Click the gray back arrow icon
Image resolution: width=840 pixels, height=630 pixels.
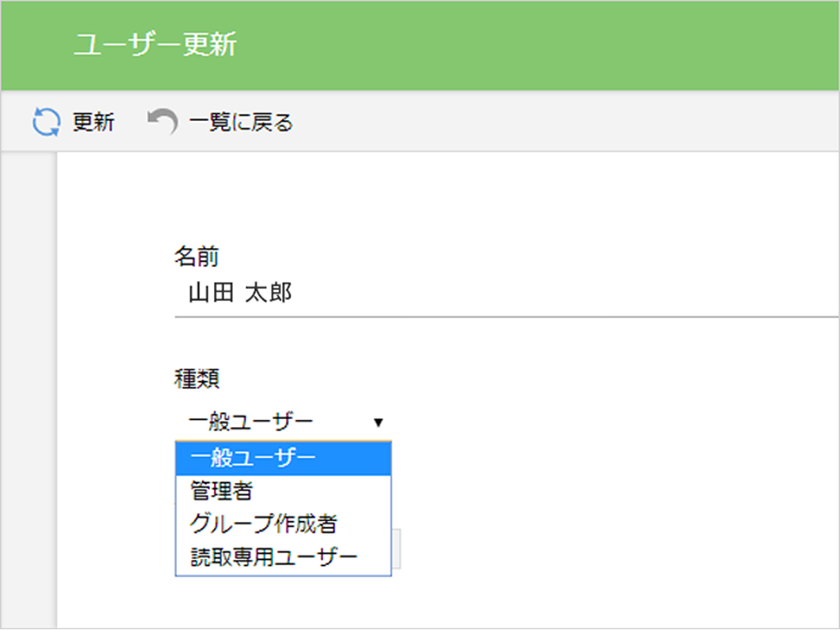click(x=163, y=122)
